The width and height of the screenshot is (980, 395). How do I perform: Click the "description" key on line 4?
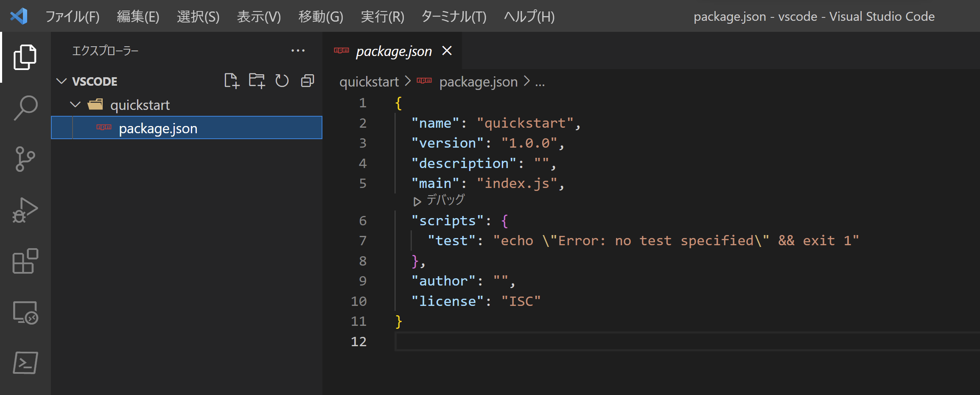[x=464, y=163]
